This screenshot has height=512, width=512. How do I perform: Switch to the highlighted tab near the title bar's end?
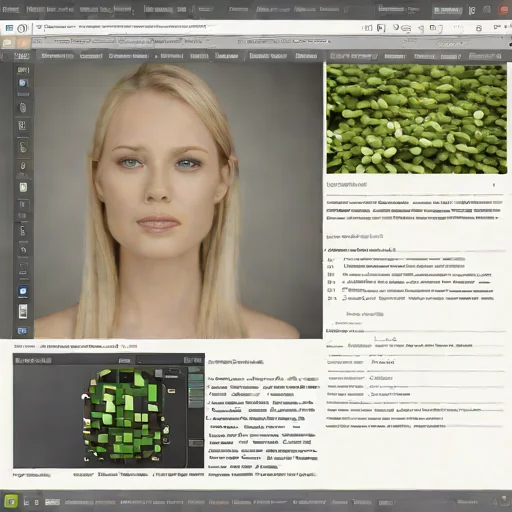coord(448,10)
